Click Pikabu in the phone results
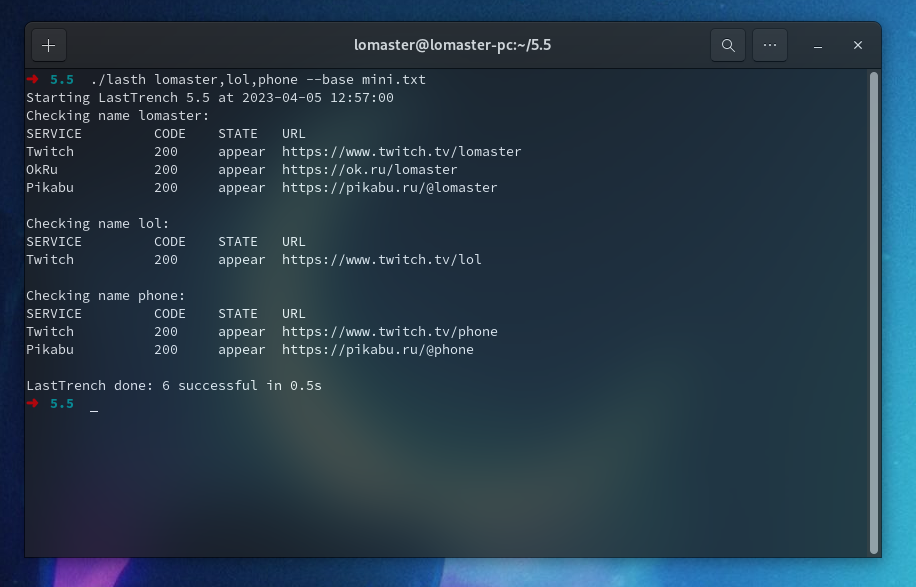Viewport: 916px width, 587px height. point(50,350)
